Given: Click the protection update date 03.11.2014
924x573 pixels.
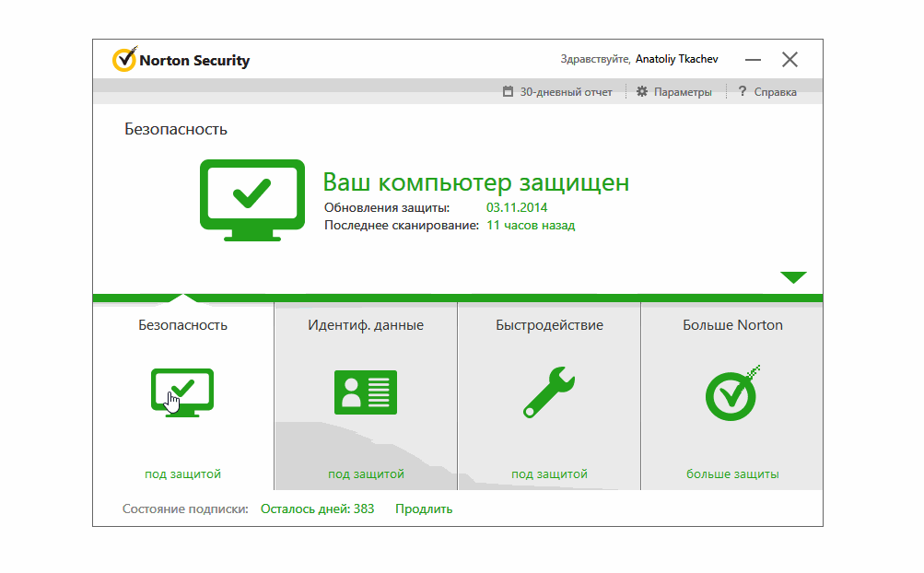Looking at the screenshot, I should coord(517,207).
